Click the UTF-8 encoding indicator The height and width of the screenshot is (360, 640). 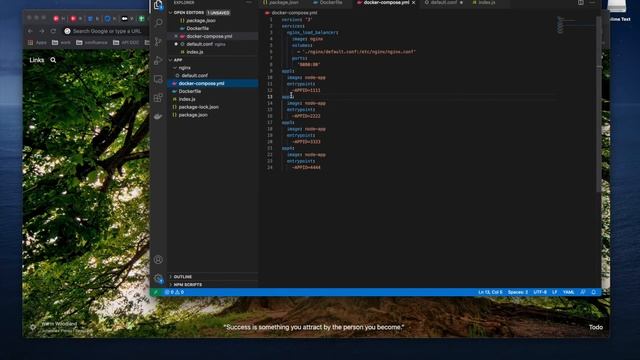[540, 292]
